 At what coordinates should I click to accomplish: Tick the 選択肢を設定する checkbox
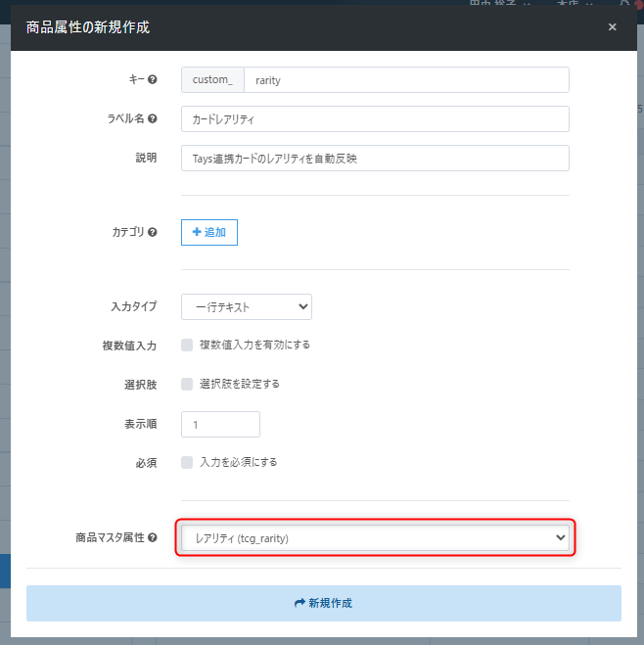187,385
